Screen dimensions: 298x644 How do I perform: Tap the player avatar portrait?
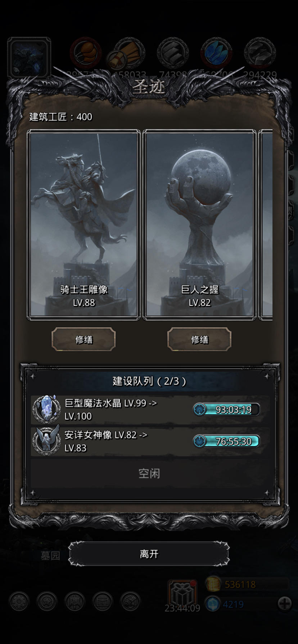(29, 57)
